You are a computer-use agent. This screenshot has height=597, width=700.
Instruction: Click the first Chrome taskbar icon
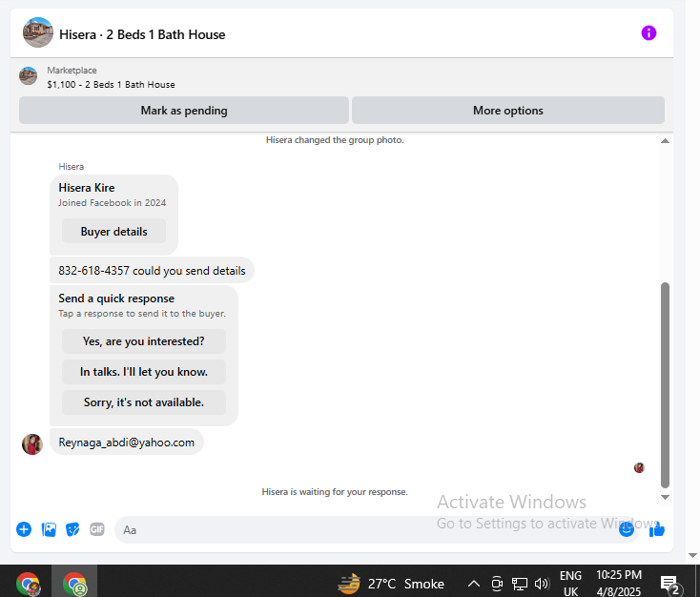click(x=28, y=584)
